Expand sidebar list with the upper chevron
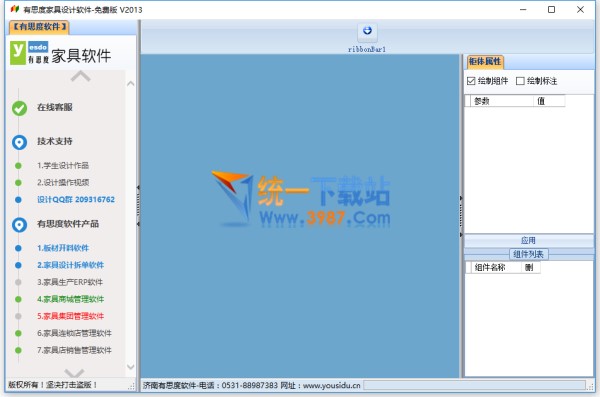The height and width of the screenshot is (397, 600). coord(81,77)
